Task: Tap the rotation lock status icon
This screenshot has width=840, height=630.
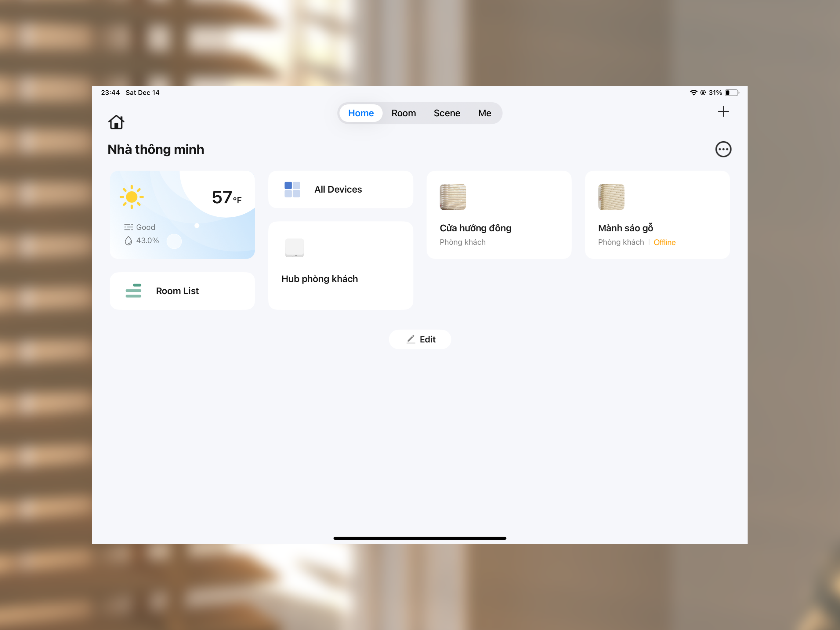Action: pyautogui.click(x=703, y=93)
